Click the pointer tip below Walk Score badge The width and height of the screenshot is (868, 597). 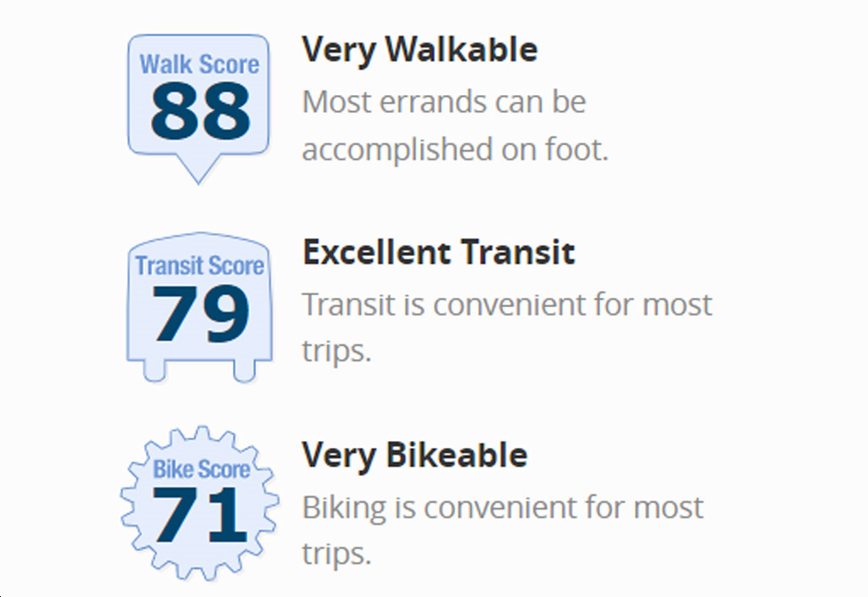tap(198, 172)
